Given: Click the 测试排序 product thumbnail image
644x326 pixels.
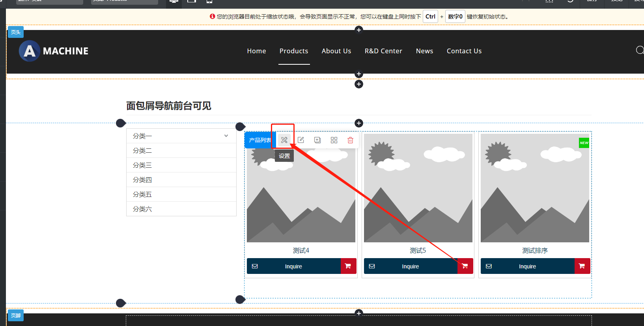Looking at the screenshot, I should pyautogui.click(x=534, y=188).
